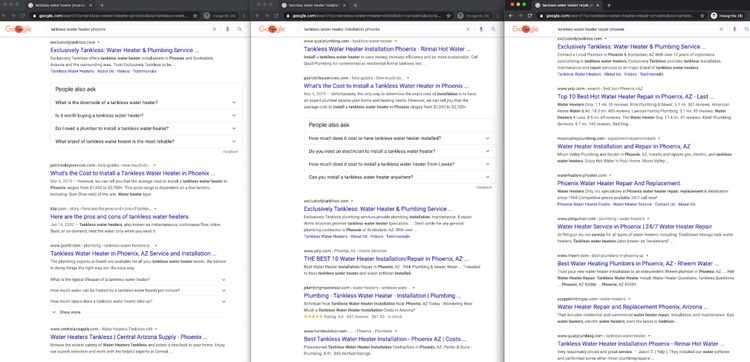Magnifier search button in 'installation phoenix' search window
The image size is (750, 362).
coord(493,29)
